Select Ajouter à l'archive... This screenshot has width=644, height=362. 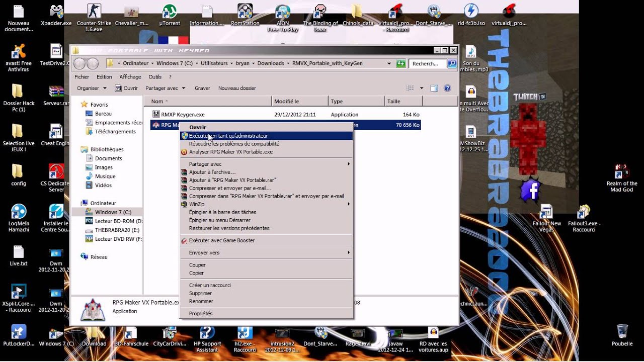pyautogui.click(x=267, y=172)
